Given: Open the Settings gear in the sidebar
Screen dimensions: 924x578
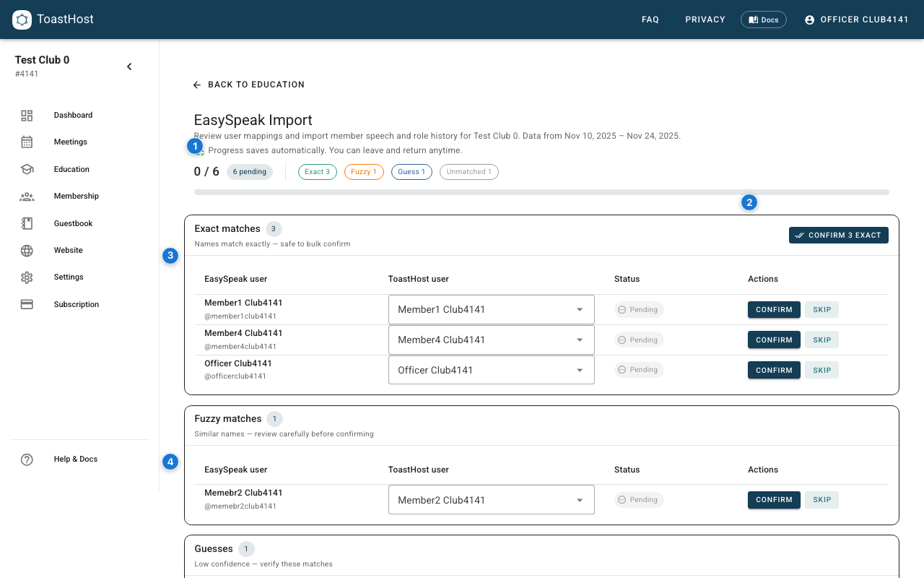Looking at the screenshot, I should pyautogui.click(x=27, y=277).
